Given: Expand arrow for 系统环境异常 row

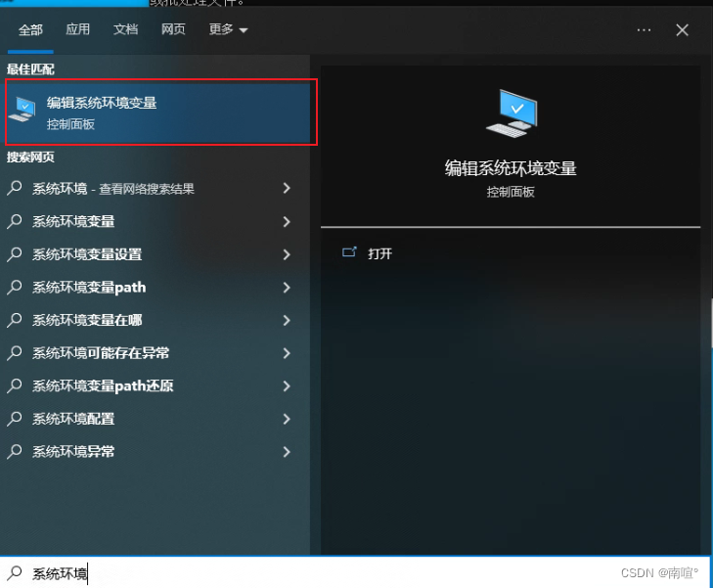Looking at the screenshot, I should pyautogui.click(x=287, y=452).
